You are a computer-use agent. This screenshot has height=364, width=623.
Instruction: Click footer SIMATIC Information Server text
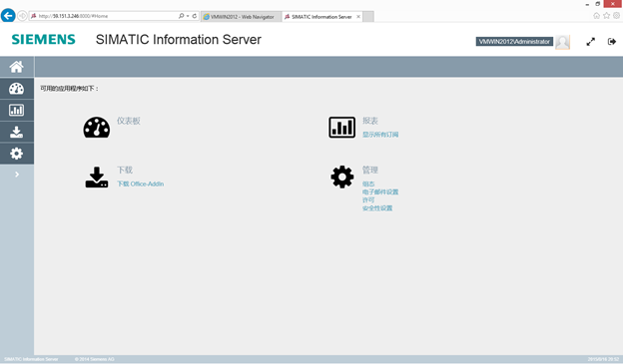31,359
